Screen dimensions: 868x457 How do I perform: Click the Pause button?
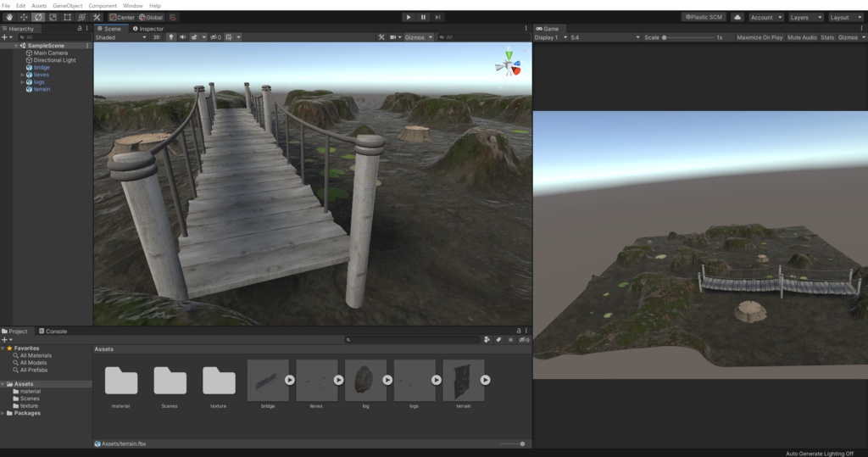423,17
